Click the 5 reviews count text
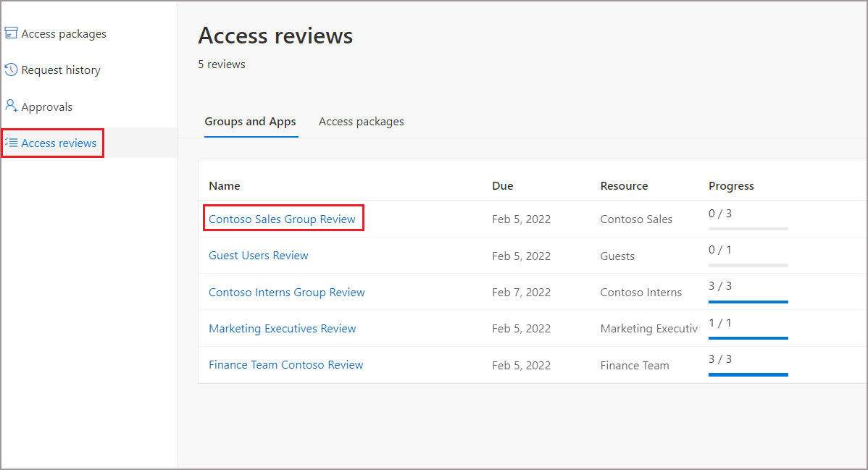Viewport: 868px width, 470px height. pos(221,64)
